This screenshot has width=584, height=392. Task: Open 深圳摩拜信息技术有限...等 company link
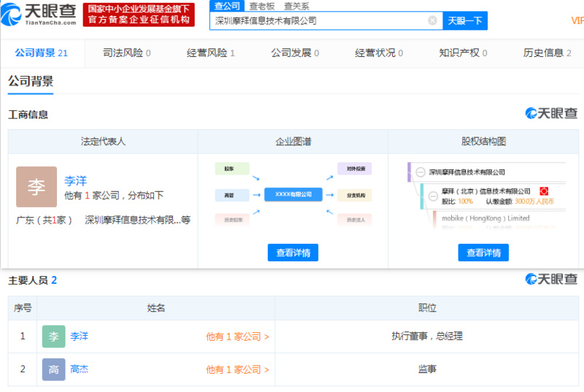(x=137, y=220)
